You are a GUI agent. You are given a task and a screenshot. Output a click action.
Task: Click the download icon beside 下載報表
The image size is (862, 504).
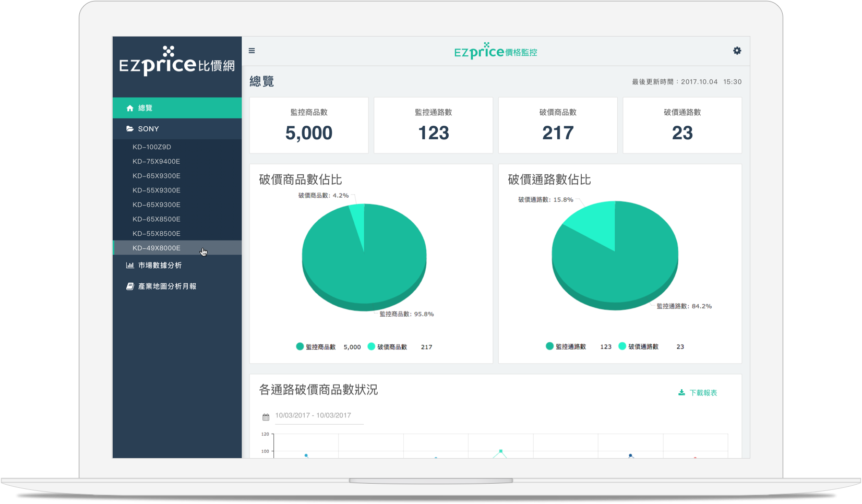681,392
